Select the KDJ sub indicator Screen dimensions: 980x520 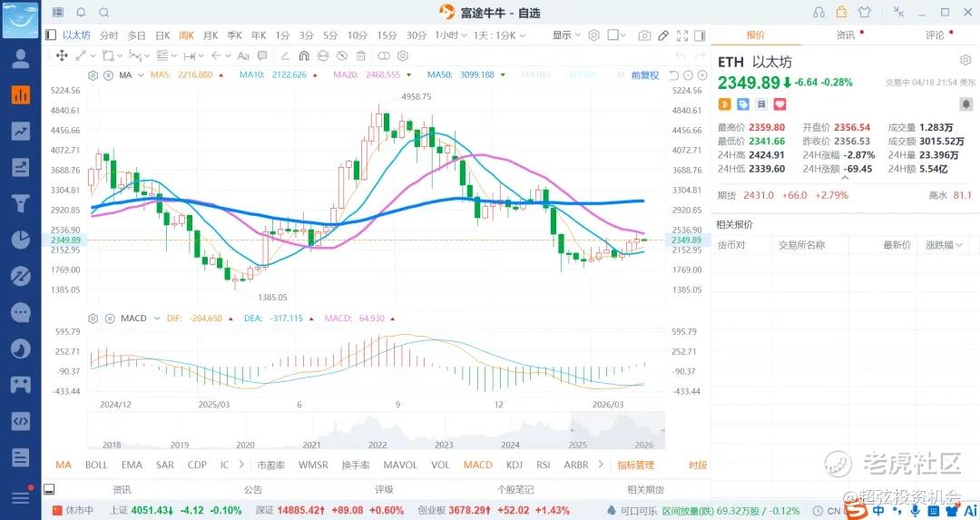tap(514, 465)
